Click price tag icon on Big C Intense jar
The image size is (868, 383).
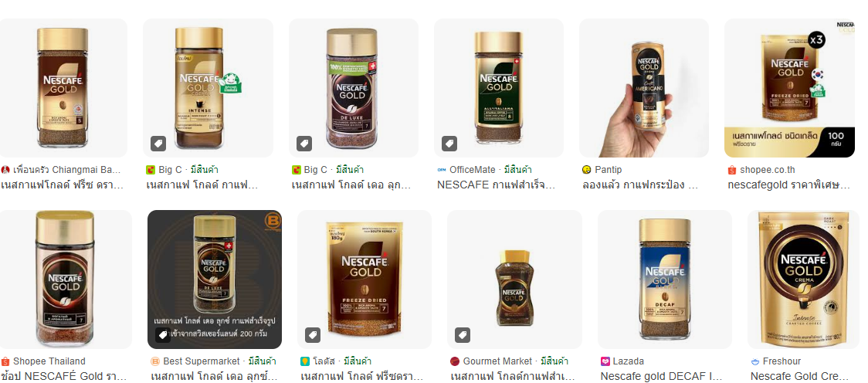tap(158, 144)
